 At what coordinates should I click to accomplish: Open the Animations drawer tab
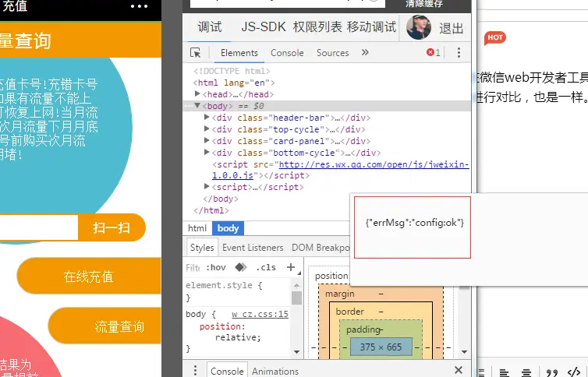(x=275, y=371)
